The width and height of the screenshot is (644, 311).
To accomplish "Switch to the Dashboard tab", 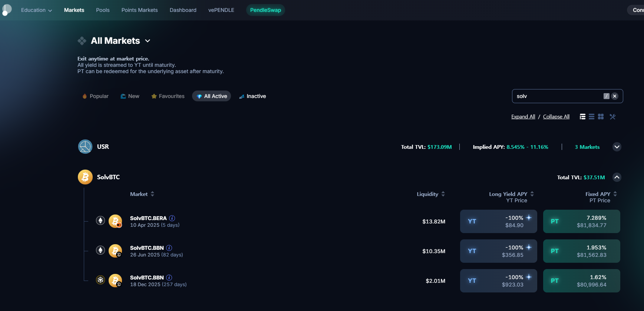I will 183,10.
